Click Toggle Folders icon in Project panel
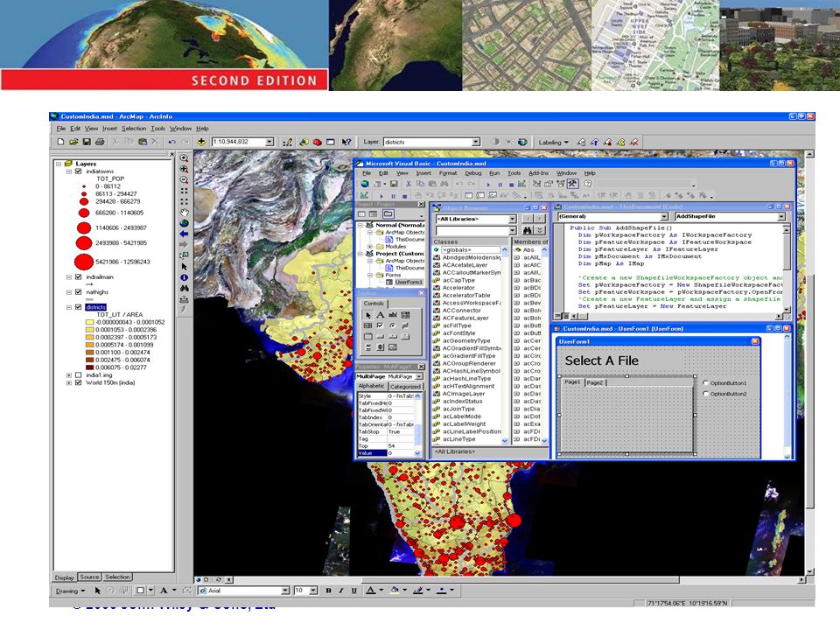840x630 pixels. point(388,213)
